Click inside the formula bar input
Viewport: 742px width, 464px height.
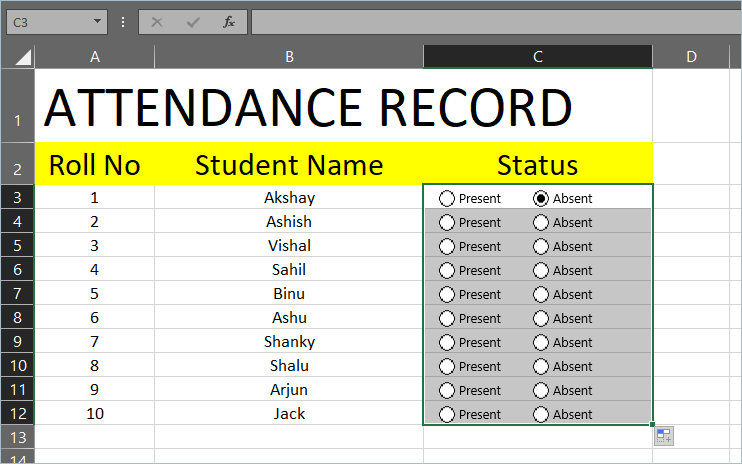(x=490, y=21)
